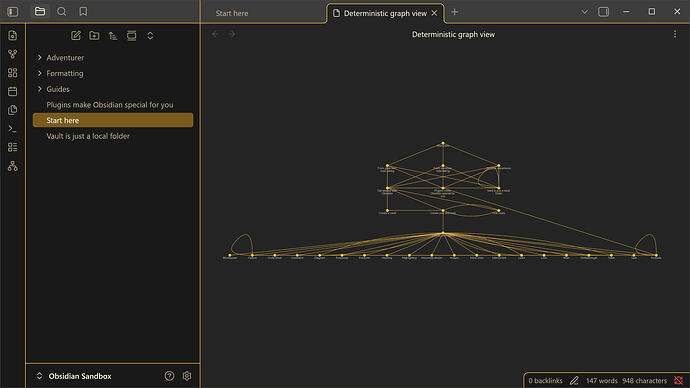Change the file sort order

tap(113, 36)
